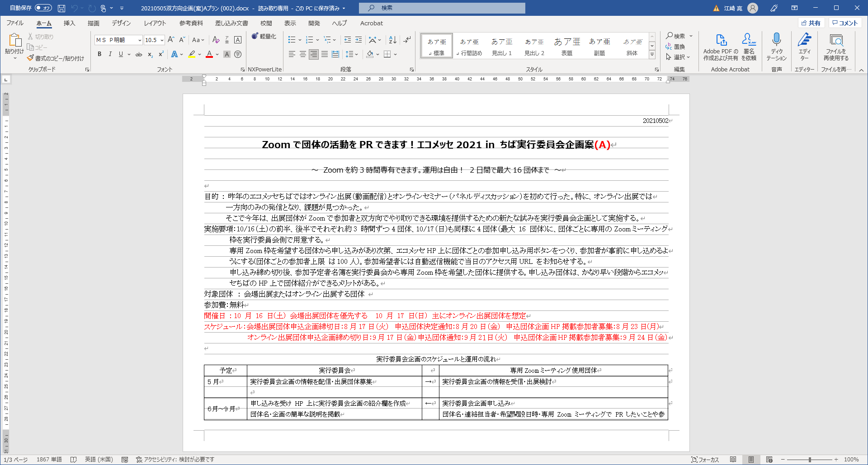Click Align Left icon
The width and height of the screenshot is (868, 465).
click(x=292, y=54)
